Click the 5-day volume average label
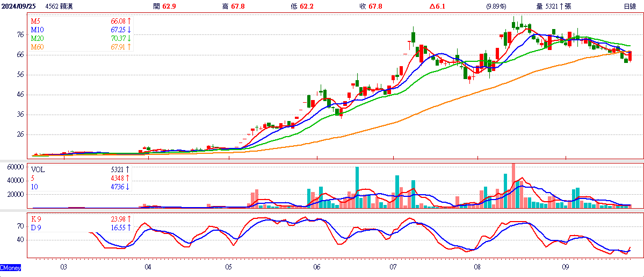This screenshot has height=277, width=644. pos(33,178)
